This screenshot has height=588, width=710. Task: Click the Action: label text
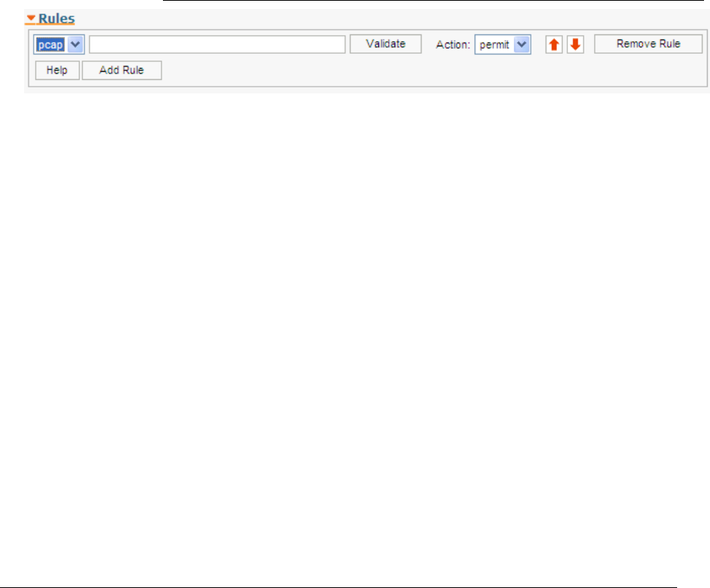[x=453, y=45]
